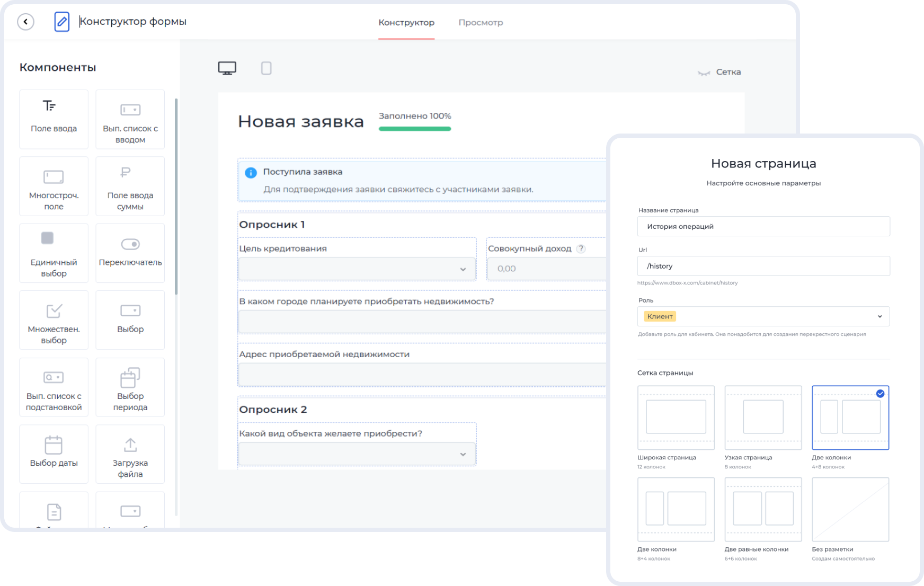The image size is (924, 586).
Task: Click the pencil edit icon by form title
Action: point(62,22)
